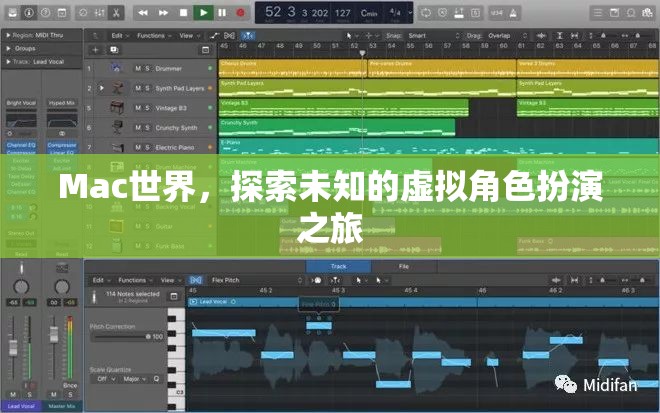
Task: Open the List Editors button
Action: pyautogui.click(x=597, y=13)
